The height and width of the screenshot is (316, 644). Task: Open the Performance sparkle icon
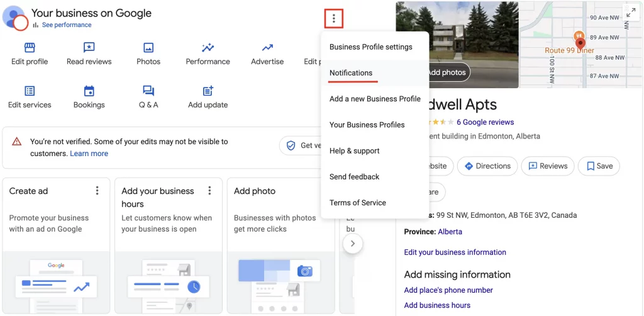[x=208, y=48]
